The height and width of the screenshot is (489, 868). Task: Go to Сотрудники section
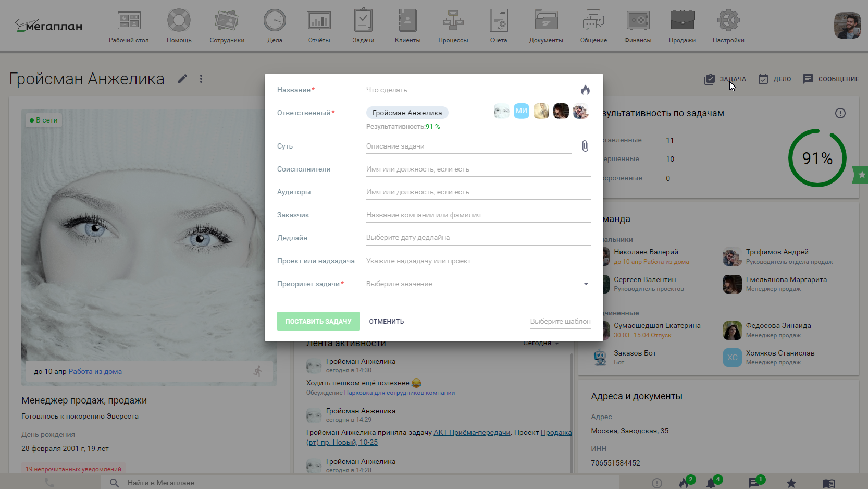pyautogui.click(x=227, y=26)
